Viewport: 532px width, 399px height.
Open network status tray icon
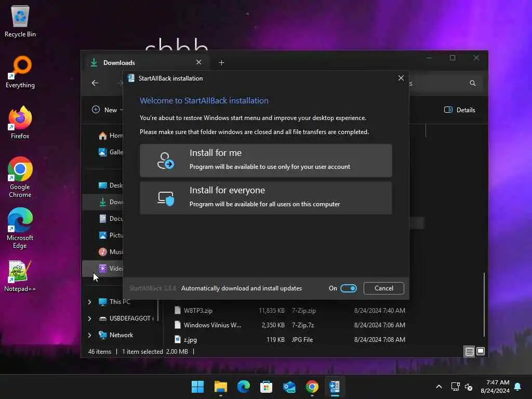(x=455, y=387)
